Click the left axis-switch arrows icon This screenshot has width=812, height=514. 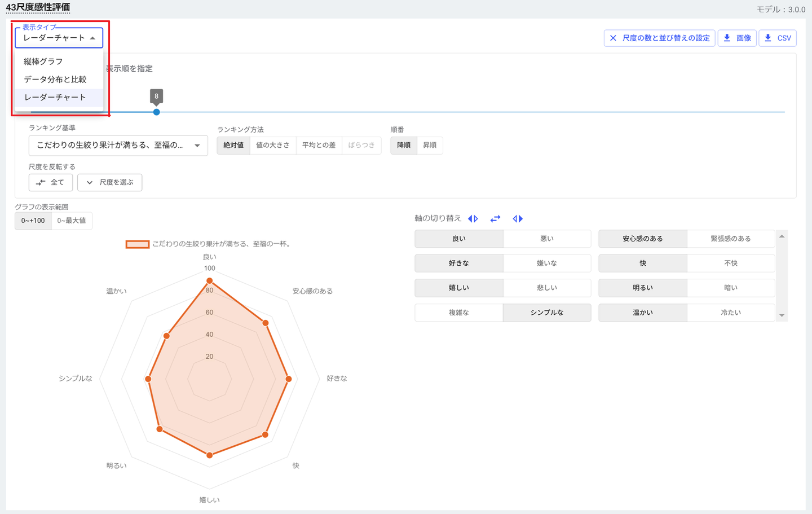[x=473, y=219]
